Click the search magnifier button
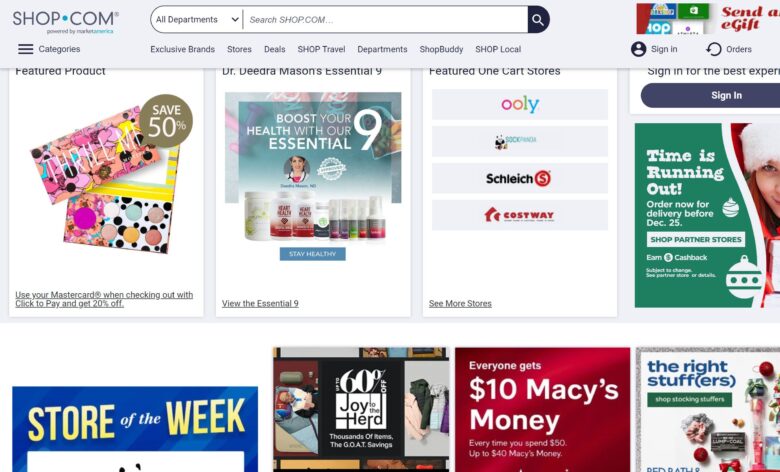 tap(538, 19)
